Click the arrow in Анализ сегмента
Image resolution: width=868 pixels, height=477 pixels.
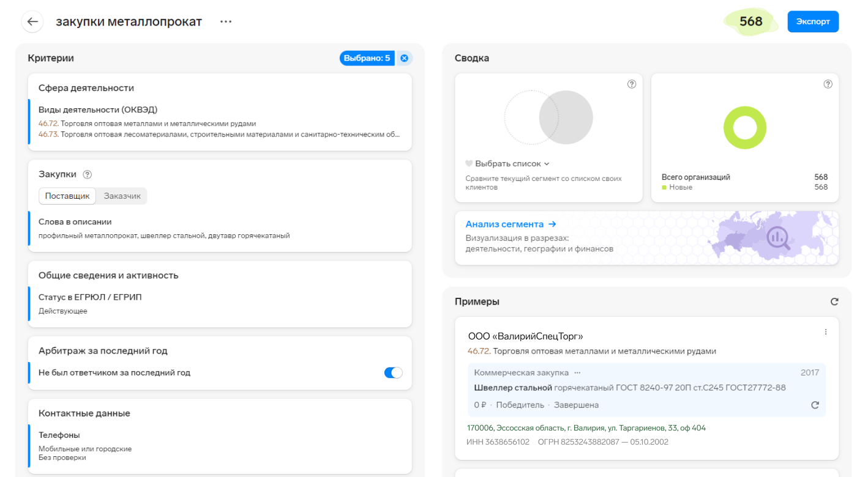coord(552,224)
